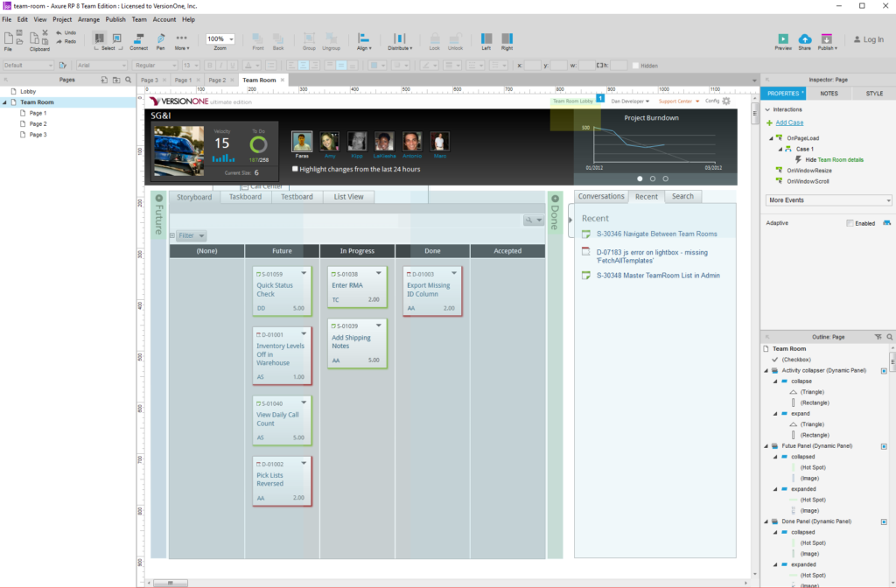Click the Outline panel search icon
Viewport: 896px width, 588px height.
(x=889, y=337)
